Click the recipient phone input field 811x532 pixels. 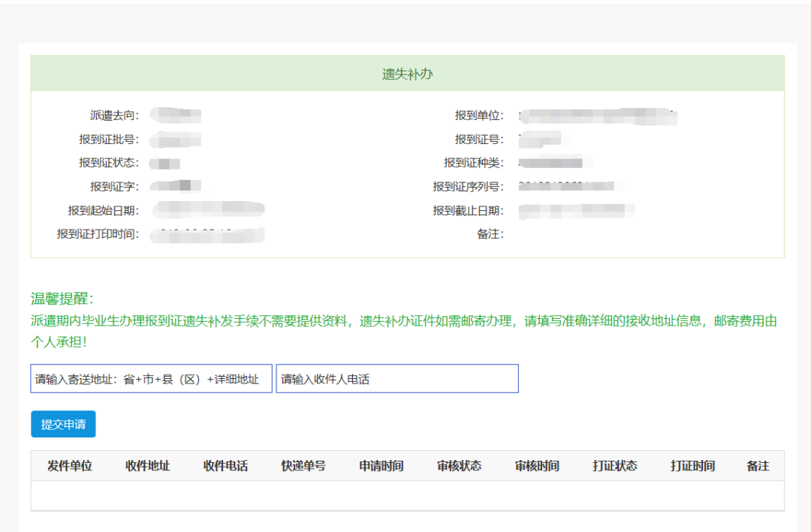tap(397, 378)
